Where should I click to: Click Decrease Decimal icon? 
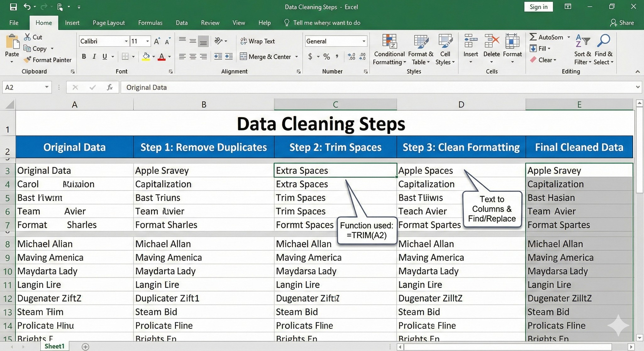point(363,57)
